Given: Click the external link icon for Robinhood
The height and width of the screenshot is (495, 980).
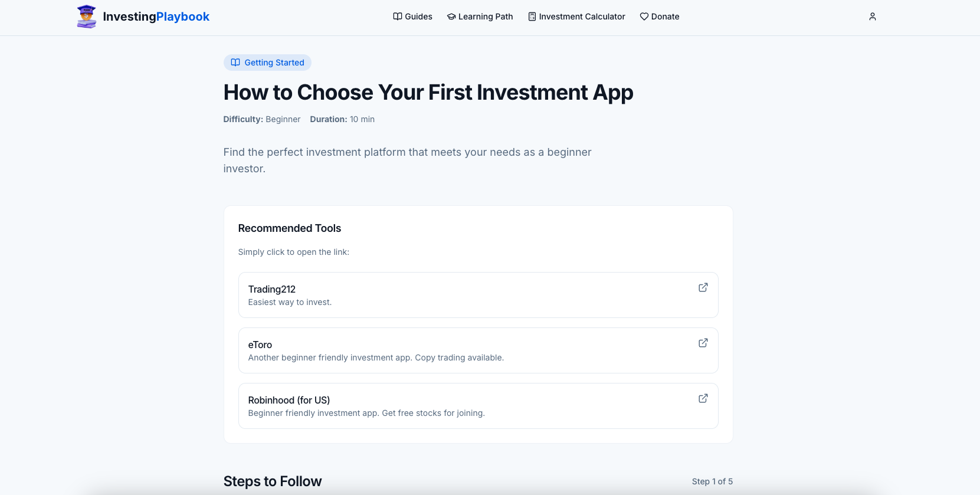Looking at the screenshot, I should tap(703, 398).
